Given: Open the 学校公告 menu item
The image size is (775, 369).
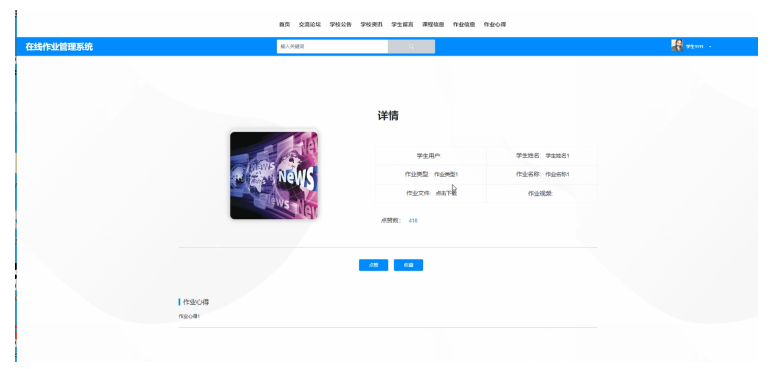Looking at the screenshot, I should tap(341, 24).
